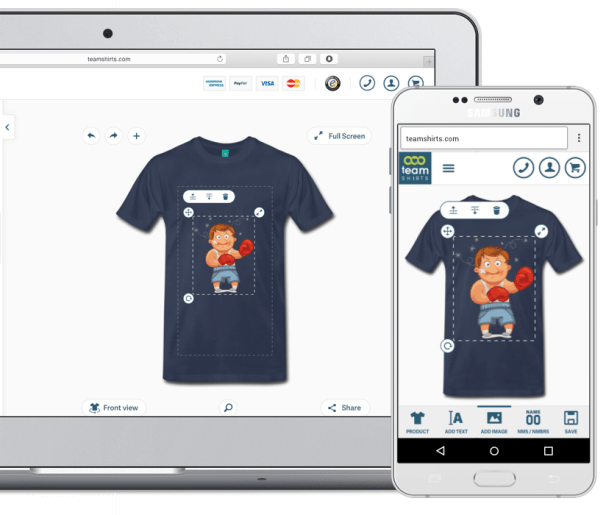This screenshot has height=515, width=606.
Task: Click the plus zoom button on laptop
Action: [136, 136]
